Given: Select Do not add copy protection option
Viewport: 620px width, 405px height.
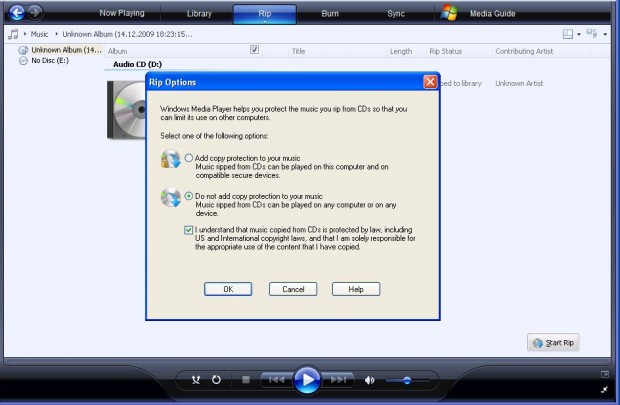Looking at the screenshot, I should click(189, 196).
